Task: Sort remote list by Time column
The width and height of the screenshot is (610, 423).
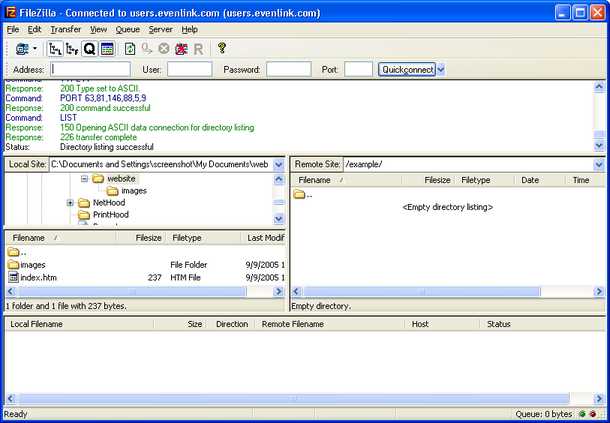Action: pyautogui.click(x=585, y=180)
